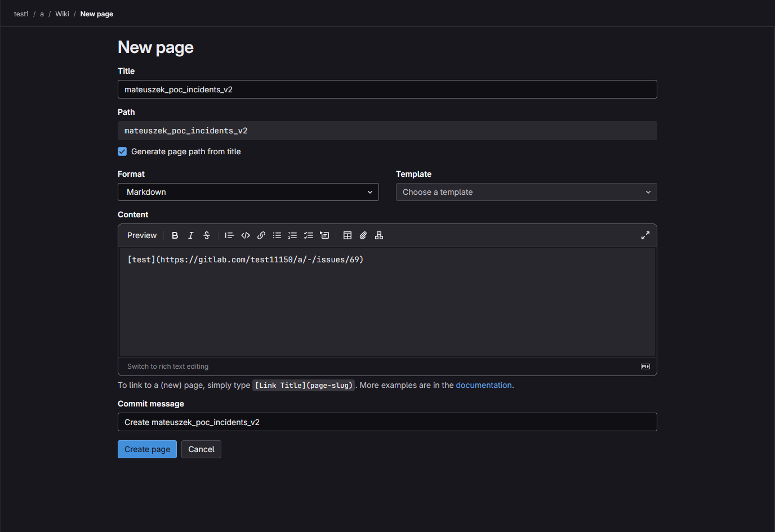Attach a file using paperclip icon
The image size is (775, 532).
click(363, 235)
